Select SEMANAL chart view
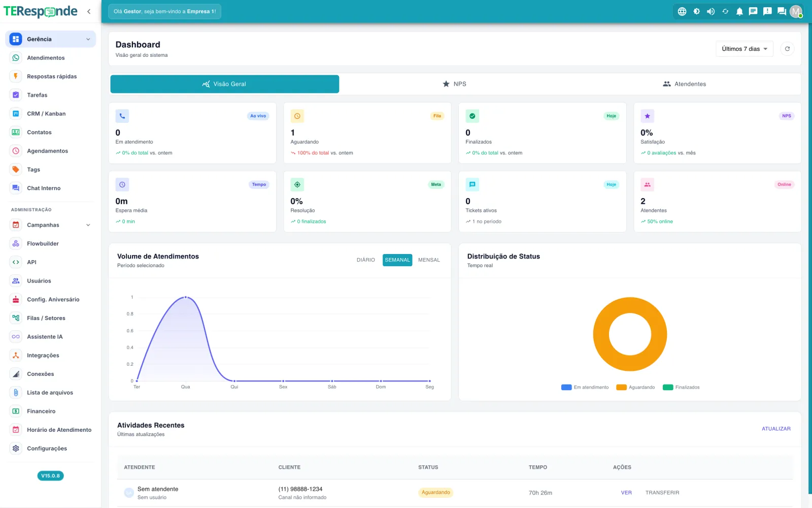This screenshot has height=508, width=812. tap(397, 260)
